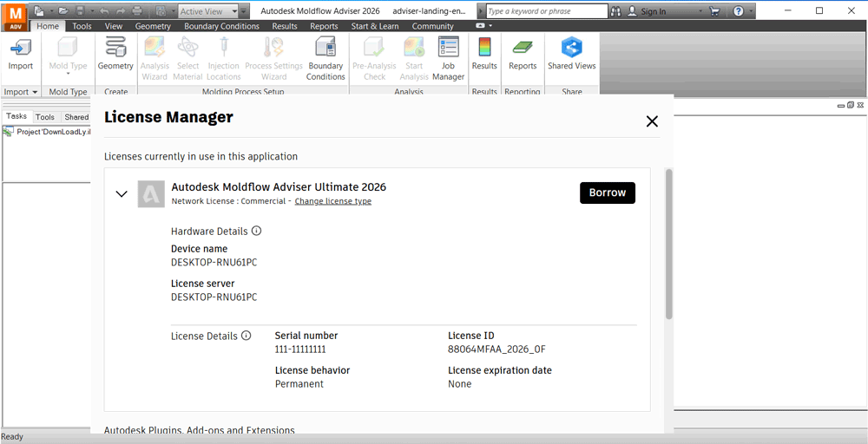Open the Job Manager
The width and height of the screenshot is (868, 444).
pyautogui.click(x=448, y=59)
